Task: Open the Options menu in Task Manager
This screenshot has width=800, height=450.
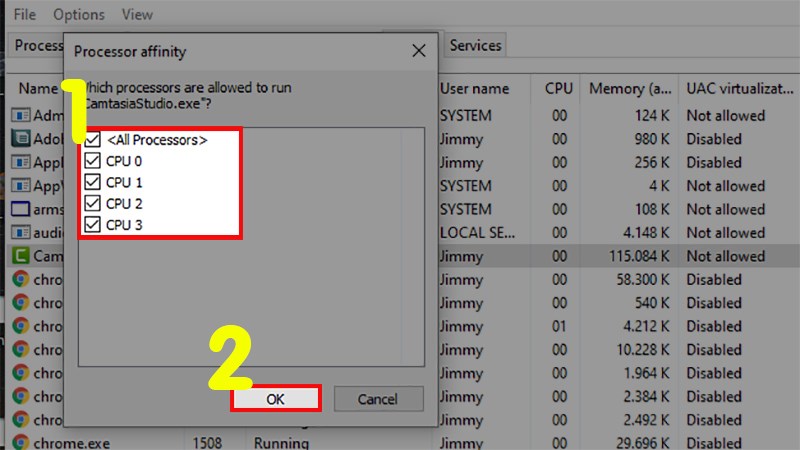Action: pos(79,14)
